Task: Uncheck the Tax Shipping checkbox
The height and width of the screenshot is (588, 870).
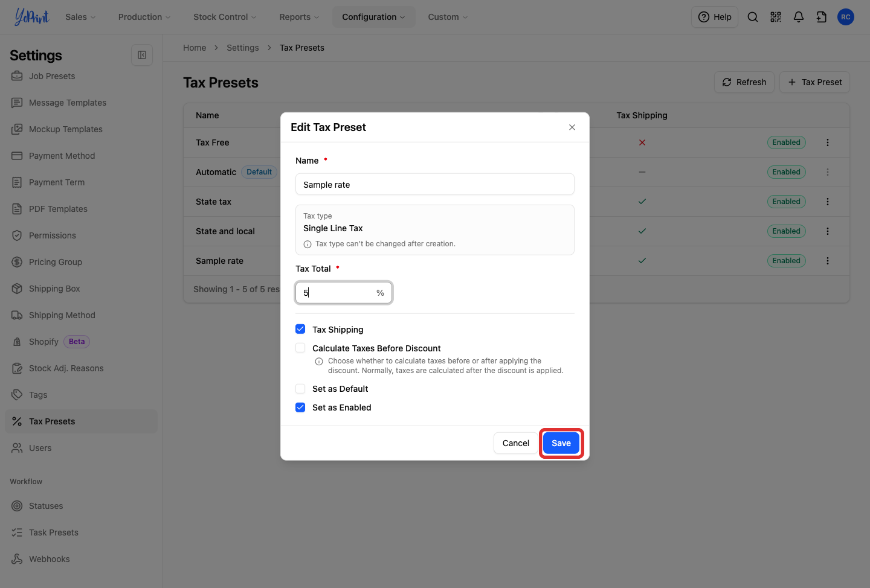Action: (x=300, y=329)
